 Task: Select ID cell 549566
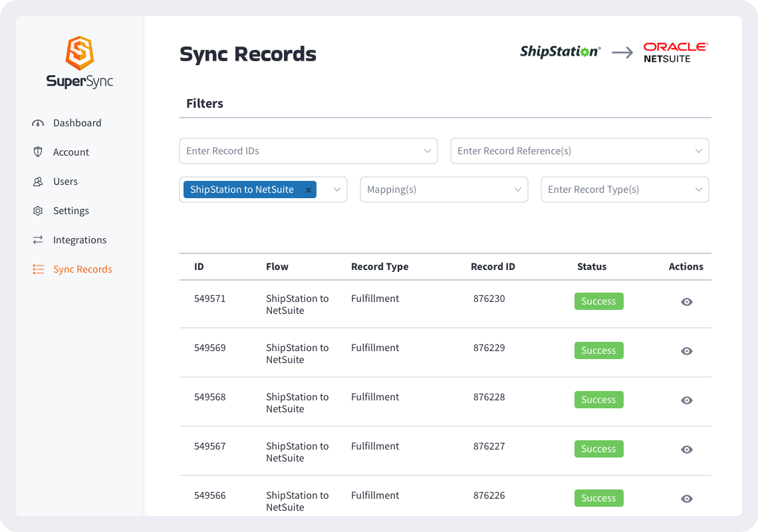click(x=210, y=495)
